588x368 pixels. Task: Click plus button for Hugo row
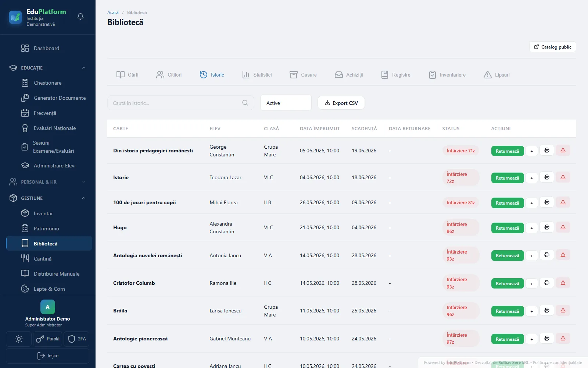(531, 228)
